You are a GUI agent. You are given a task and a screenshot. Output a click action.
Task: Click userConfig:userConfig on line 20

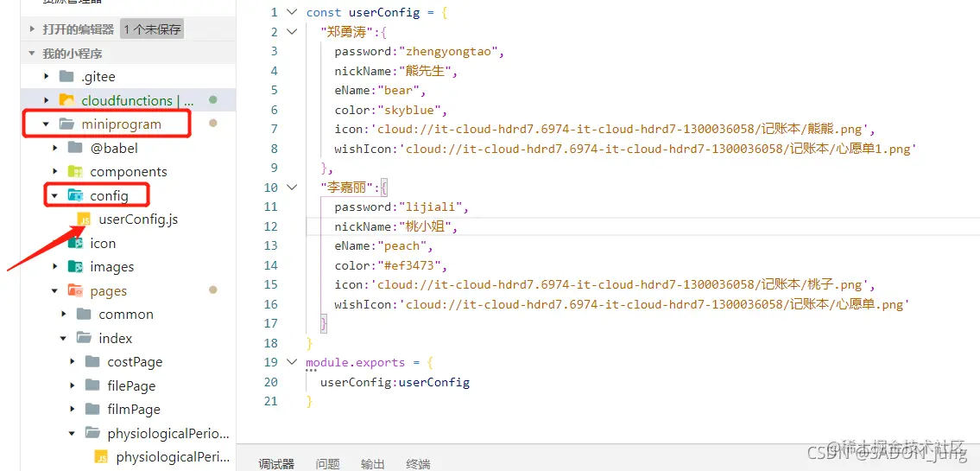click(x=395, y=382)
